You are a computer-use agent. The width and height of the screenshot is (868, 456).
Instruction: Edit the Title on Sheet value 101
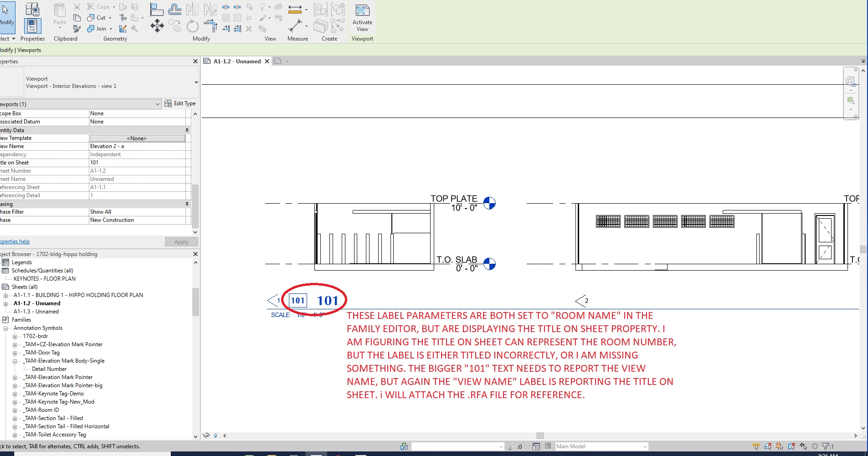(137, 163)
